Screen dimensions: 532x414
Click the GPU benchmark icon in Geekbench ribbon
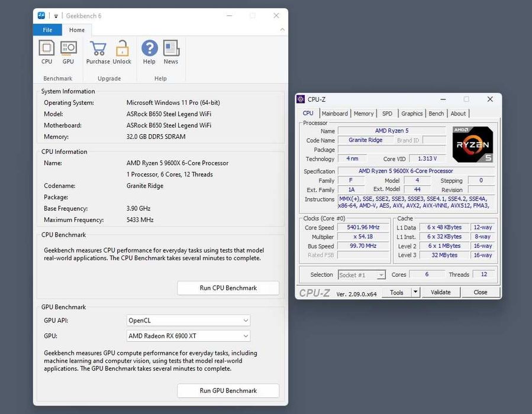[69, 48]
